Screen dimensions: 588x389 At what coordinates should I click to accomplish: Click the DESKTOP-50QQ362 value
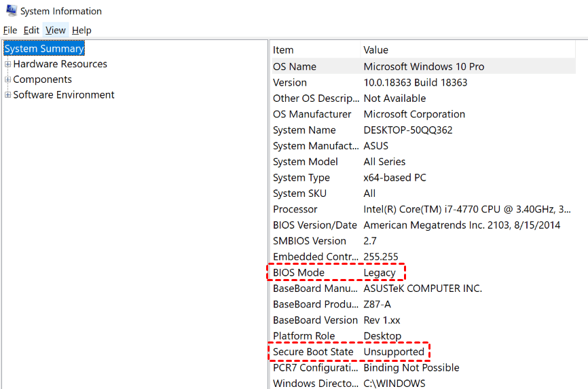pos(408,130)
